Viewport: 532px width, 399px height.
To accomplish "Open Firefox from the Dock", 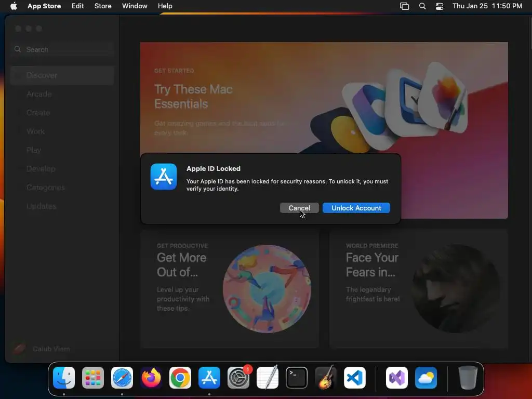I will click(x=151, y=378).
